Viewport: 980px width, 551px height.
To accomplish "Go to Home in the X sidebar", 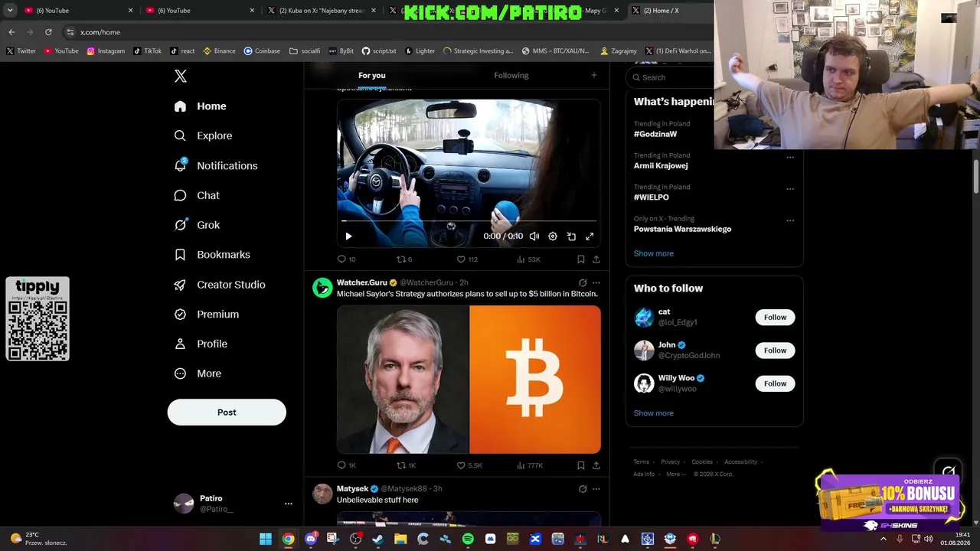I will click(x=200, y=106).
